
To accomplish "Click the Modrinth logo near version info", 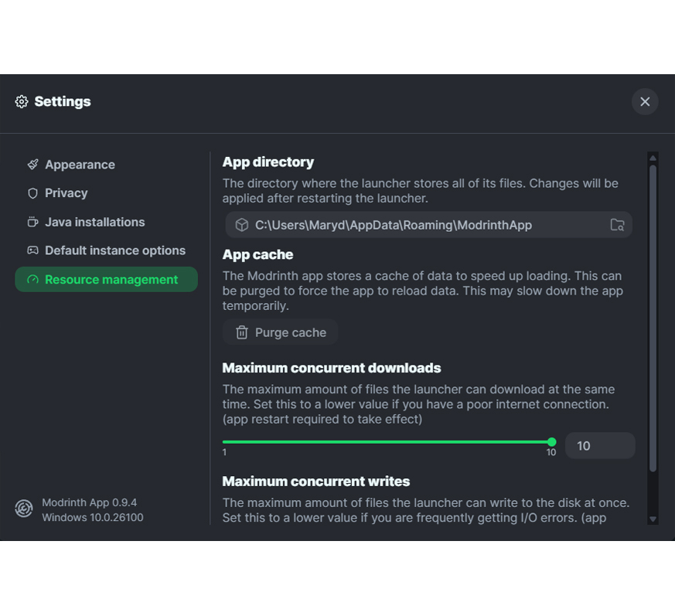I will coord(23,509).
